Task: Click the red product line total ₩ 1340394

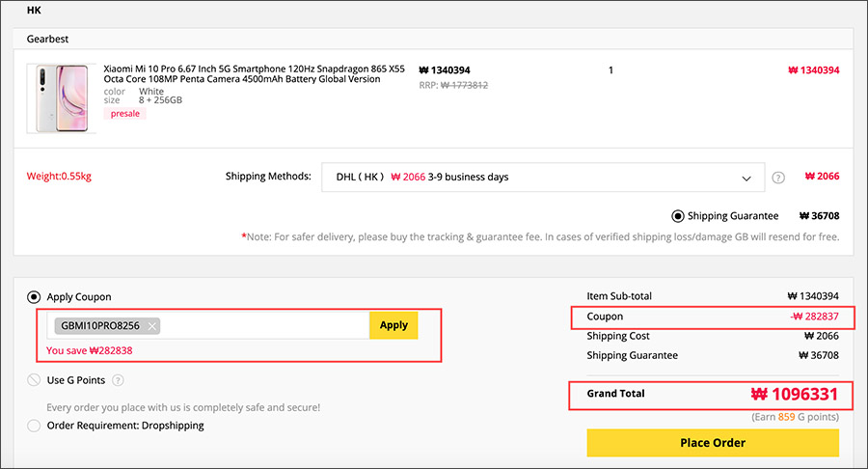Action: click(x=814, y=70)
